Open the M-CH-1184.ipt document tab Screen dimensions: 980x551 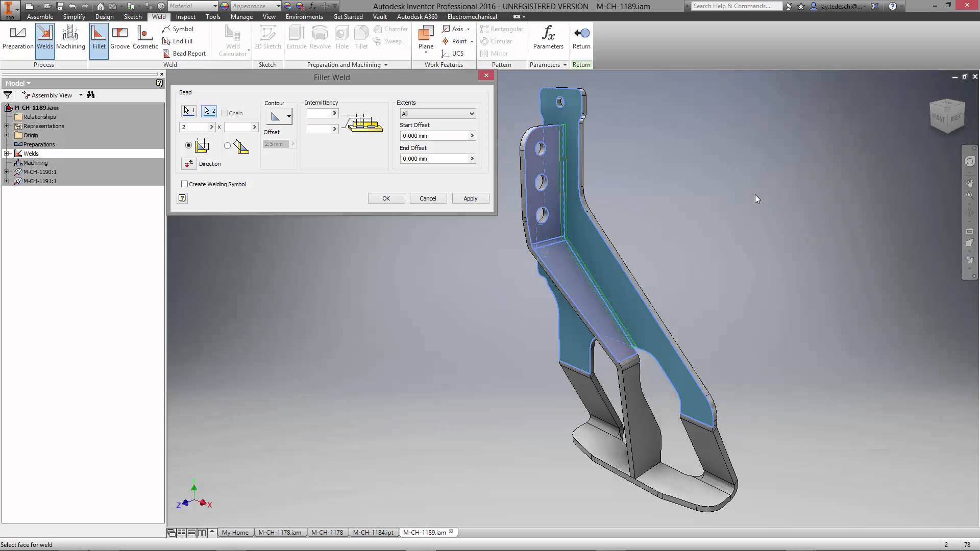coord(374,532)
